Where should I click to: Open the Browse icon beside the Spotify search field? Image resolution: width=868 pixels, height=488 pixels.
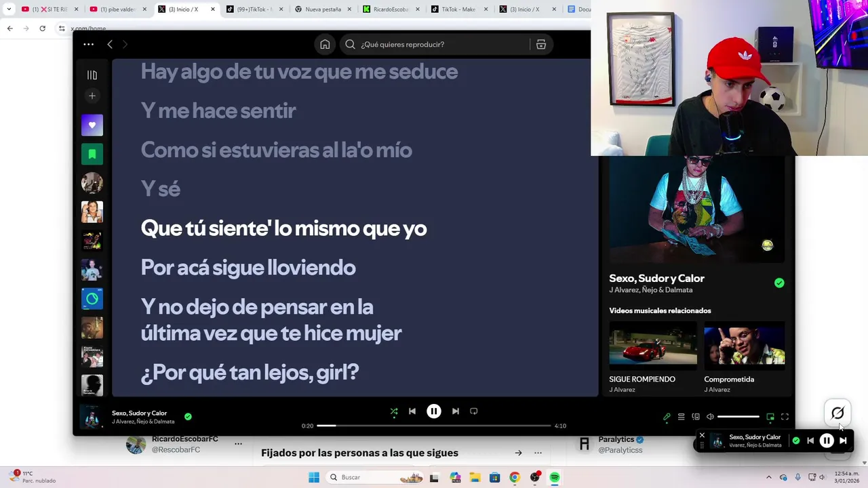(541, 44)
